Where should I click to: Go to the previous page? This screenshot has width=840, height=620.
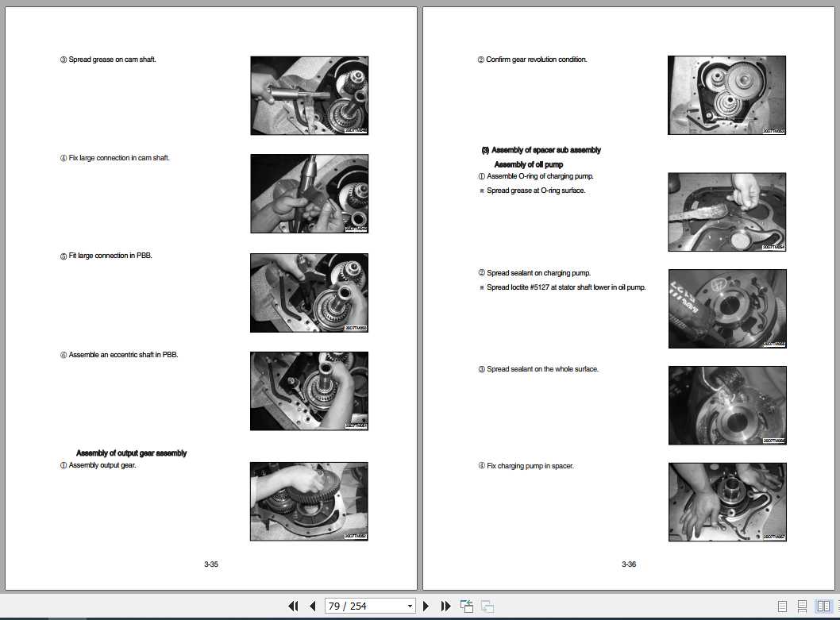(313, 606)
